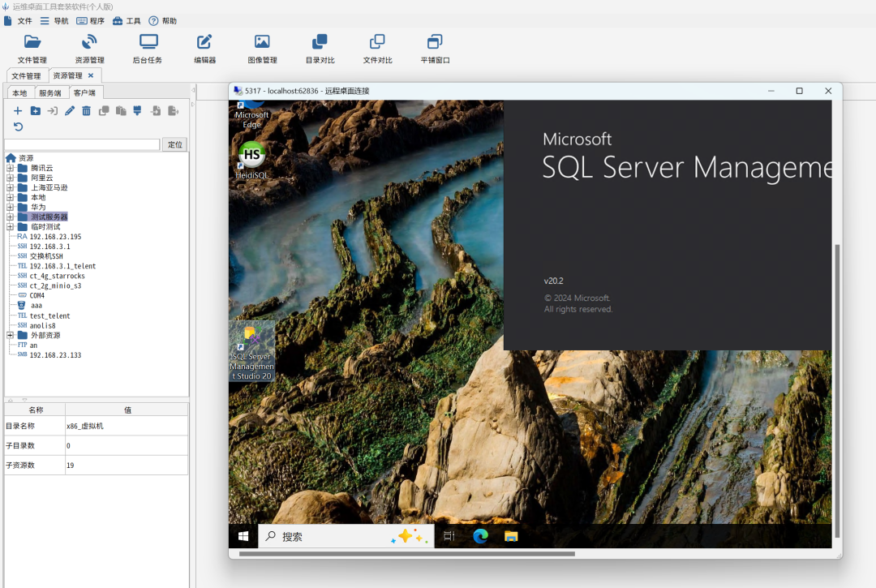Screen dimensions: 876x588
Task: Expand the 本地 folder node
Action: 10,197
